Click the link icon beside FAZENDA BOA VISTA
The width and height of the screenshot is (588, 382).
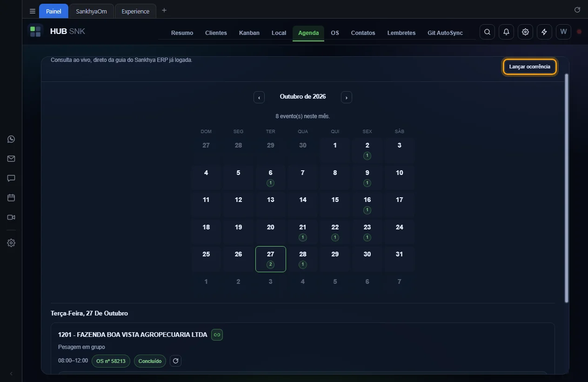(x=217, y=335)
